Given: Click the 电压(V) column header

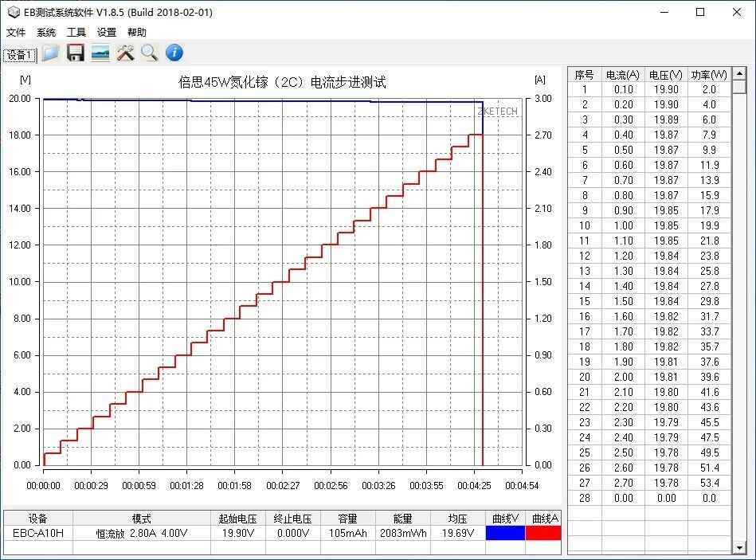Looking at the screenshot, I should coord(666,75).
